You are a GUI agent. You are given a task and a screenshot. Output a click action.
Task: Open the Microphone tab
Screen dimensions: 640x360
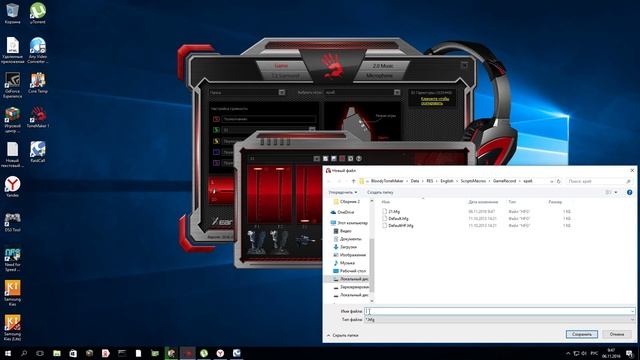click(379, 76)
